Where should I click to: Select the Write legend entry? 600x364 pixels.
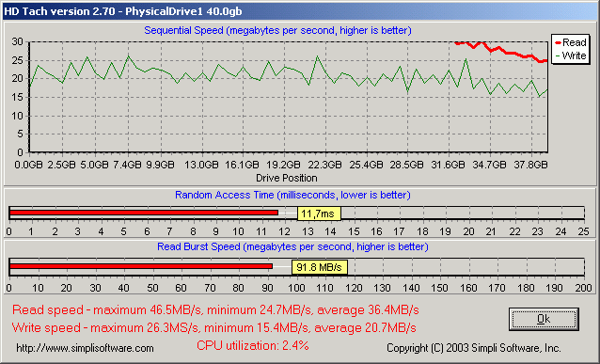571,55
